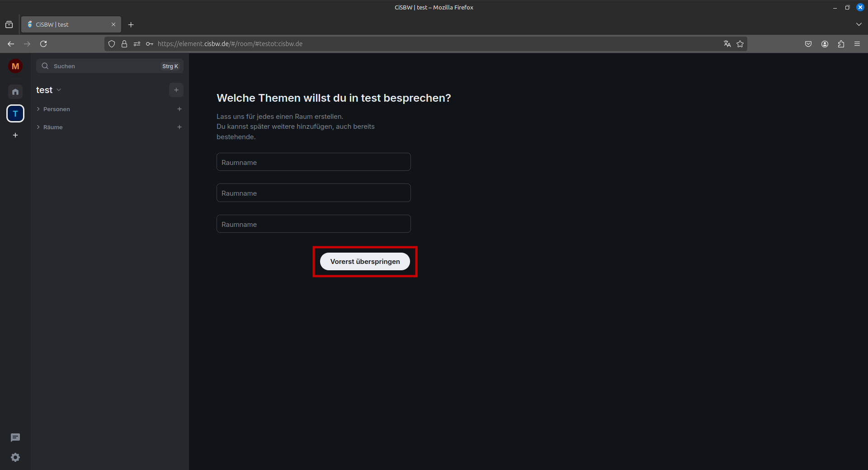Click Voreinst überspringen button

[x=365, y=262]
